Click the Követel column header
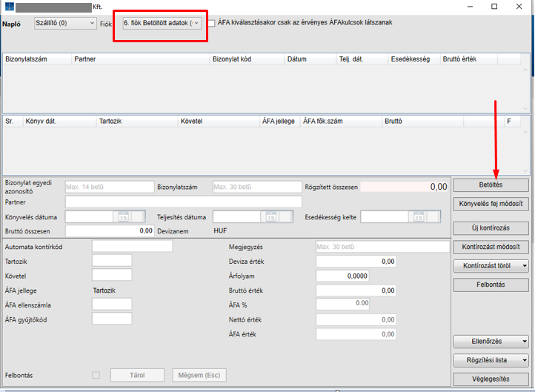 click(219, 121)
